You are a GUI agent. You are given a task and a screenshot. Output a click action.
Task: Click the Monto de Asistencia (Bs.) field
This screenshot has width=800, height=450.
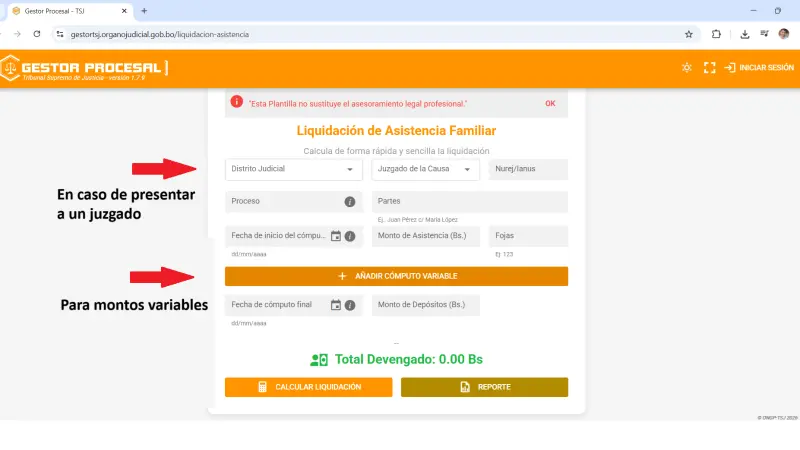tap(425, 237)
